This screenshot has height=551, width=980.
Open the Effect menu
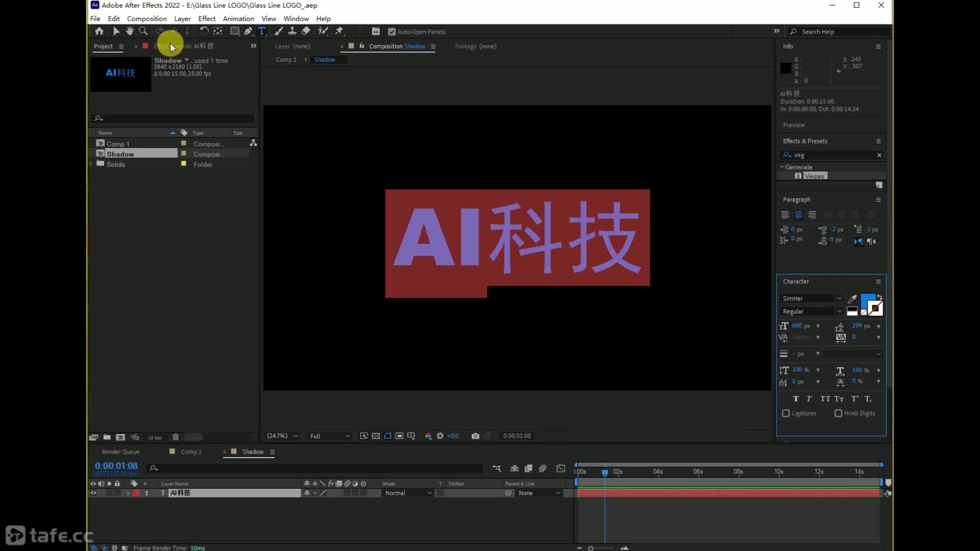(x=207, y=18)
